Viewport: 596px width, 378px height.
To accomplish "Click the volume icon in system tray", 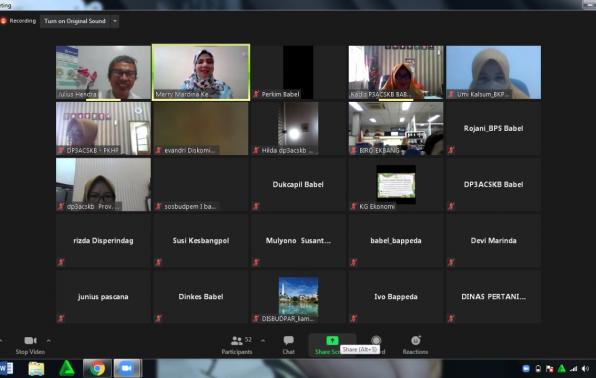I will pos(585,368).
